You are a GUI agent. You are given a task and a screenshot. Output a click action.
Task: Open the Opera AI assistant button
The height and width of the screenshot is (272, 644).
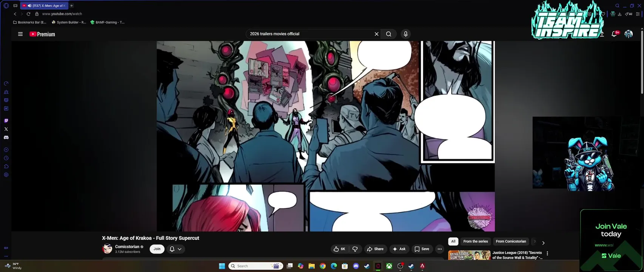629,14
